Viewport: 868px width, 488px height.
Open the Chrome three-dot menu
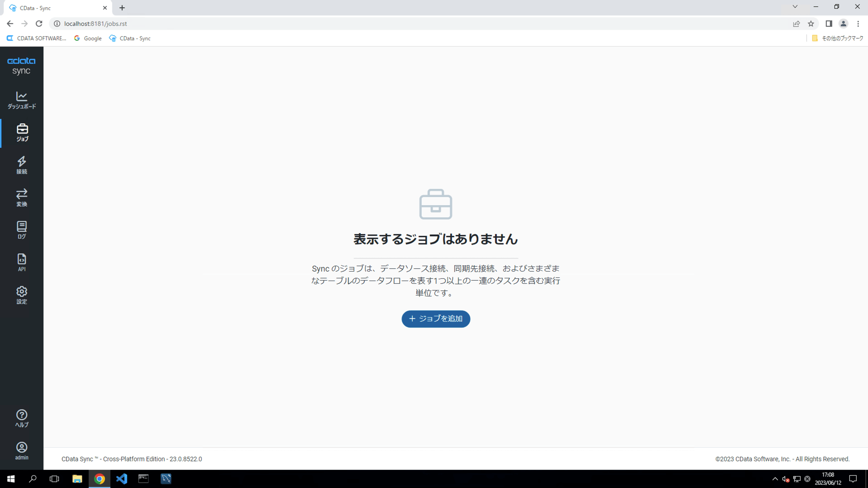pyautogui.click(x=858, y=23)
